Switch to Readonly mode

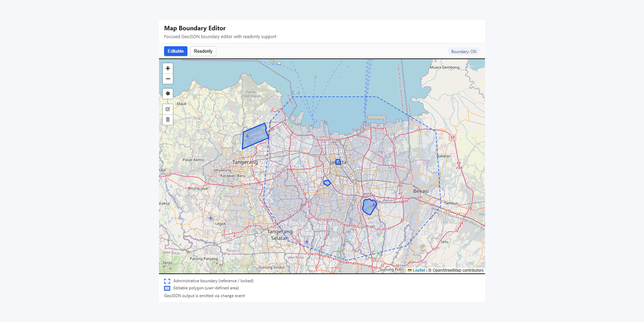(x=203, y=51)
